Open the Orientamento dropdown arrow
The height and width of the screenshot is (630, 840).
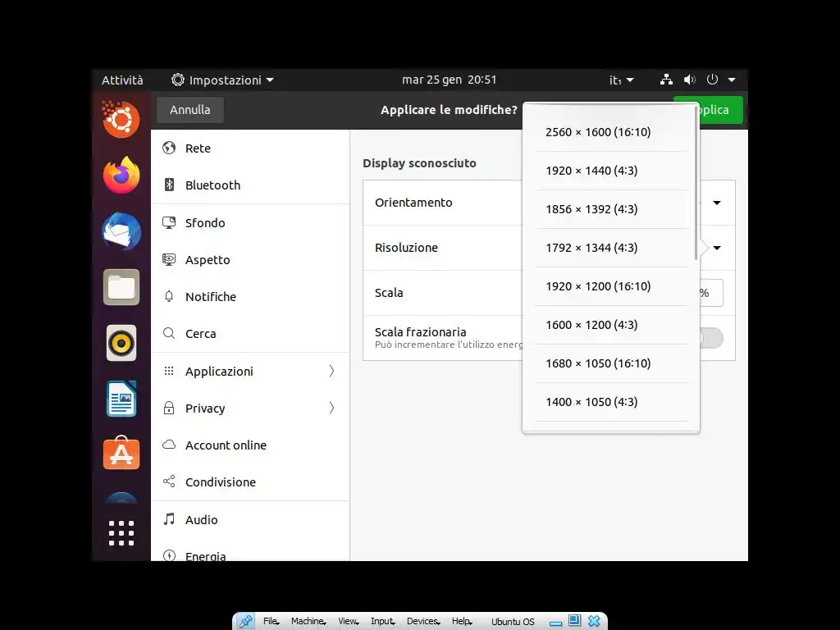click(717, 203)
